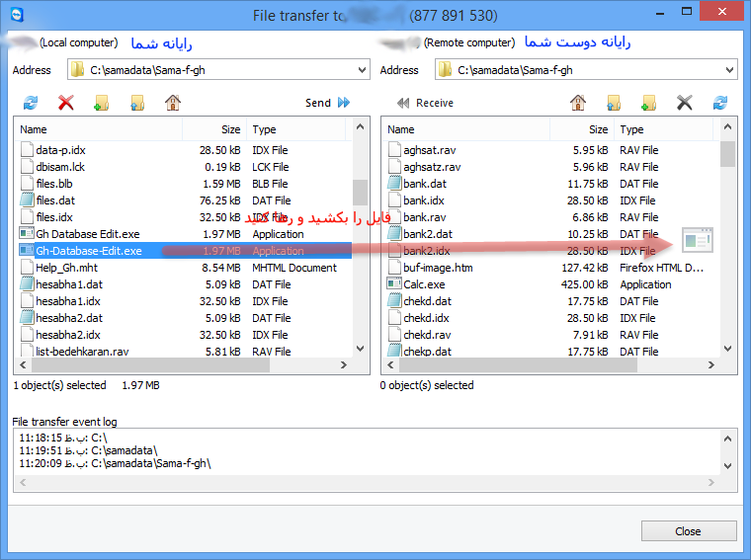Select chekd.rav in remote list
The image size is (751, 560).
click(x=551, y=334)
